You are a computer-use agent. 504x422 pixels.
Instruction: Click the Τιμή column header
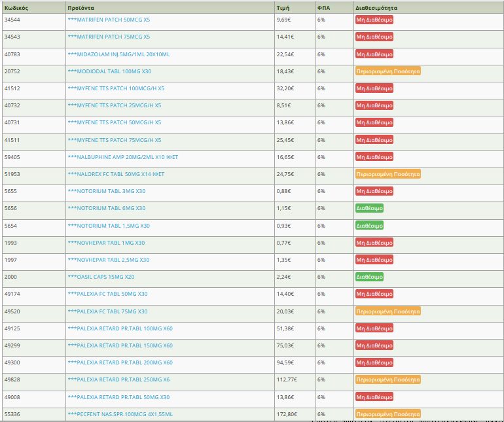pos(283,7)
